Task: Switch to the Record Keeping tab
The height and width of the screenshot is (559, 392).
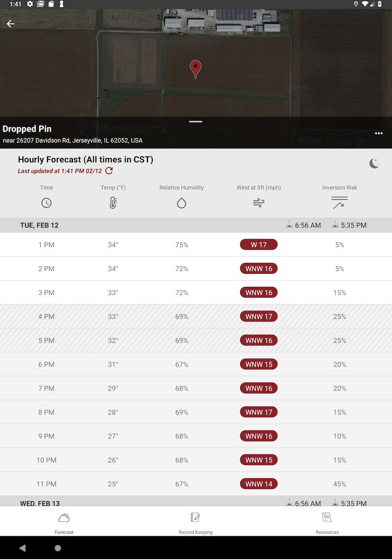Action: coord(196,523)
